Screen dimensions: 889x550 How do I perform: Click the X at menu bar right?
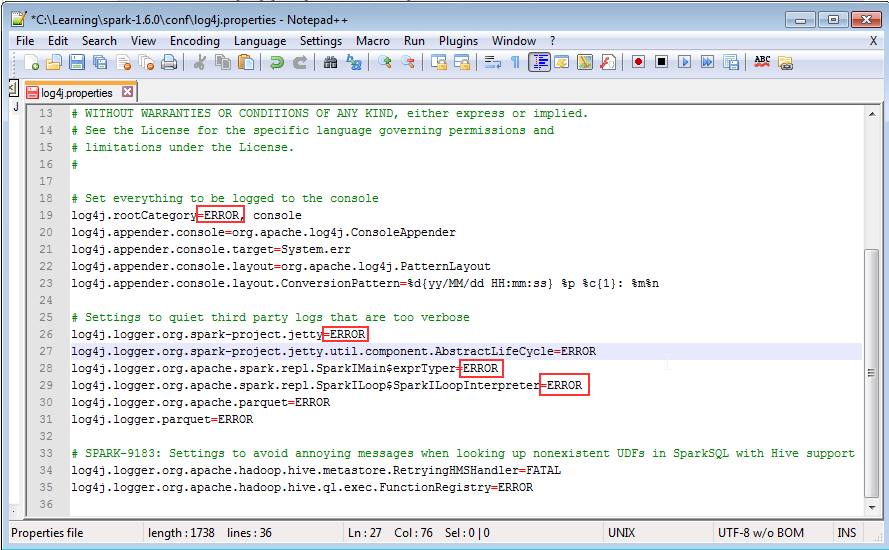(x=874, y=41)
